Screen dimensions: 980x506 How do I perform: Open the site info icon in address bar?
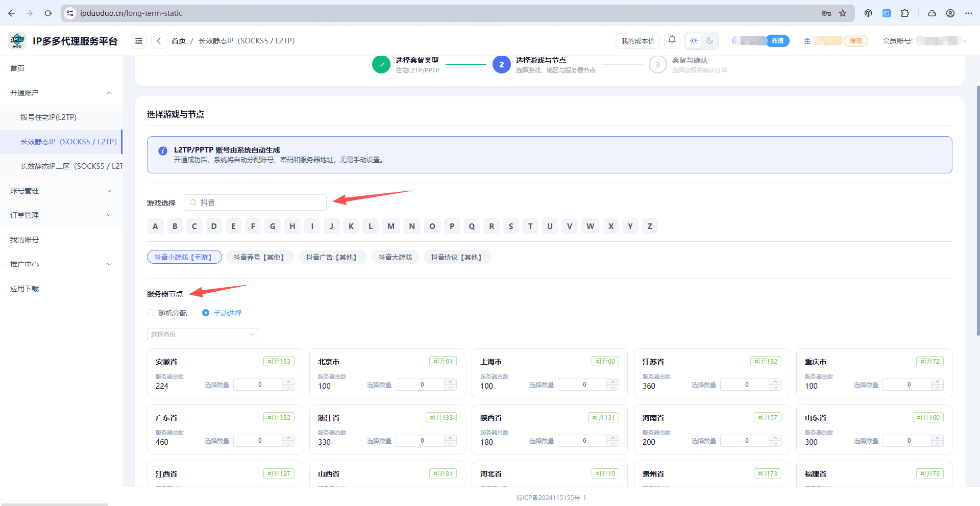[70, 13]
